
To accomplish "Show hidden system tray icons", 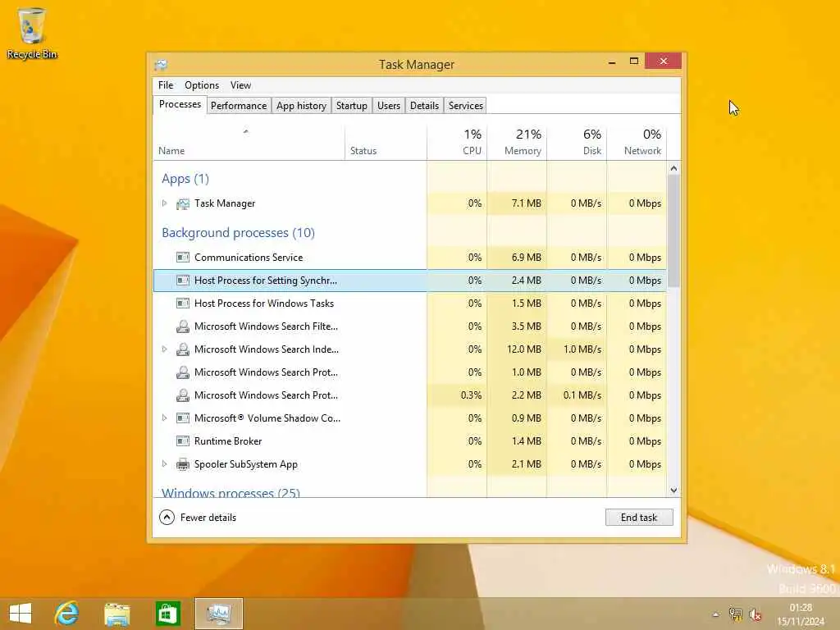I will point(715,614).
